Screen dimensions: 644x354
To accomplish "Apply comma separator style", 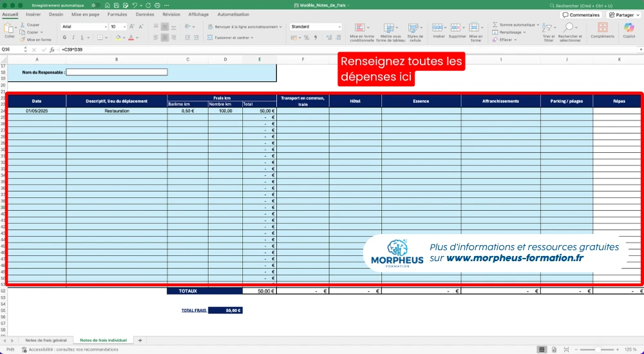I will click(x=316, y=37).
